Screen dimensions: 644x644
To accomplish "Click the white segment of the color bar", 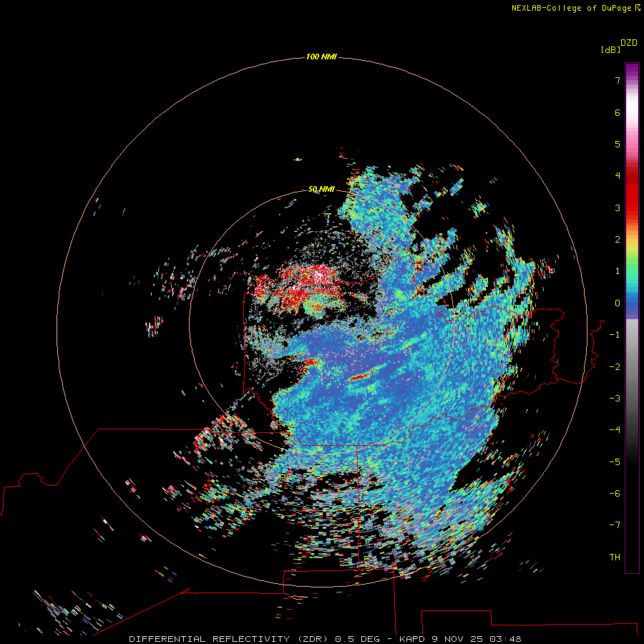I will click(x=632, y=107).
